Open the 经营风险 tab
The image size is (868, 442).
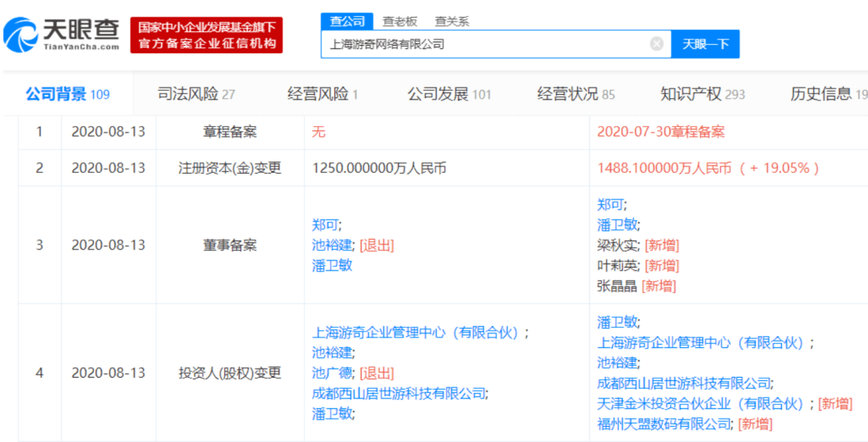click(x=322, y=95)
